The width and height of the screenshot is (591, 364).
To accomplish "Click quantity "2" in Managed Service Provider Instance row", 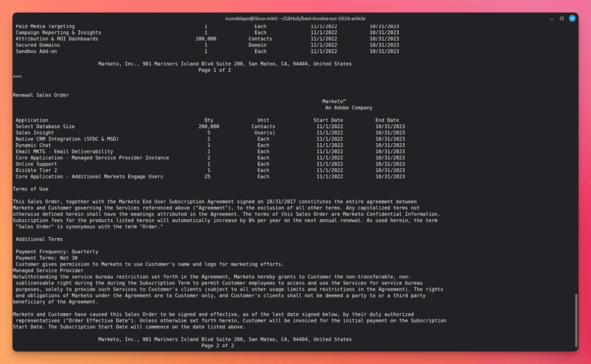I will 209,158.
